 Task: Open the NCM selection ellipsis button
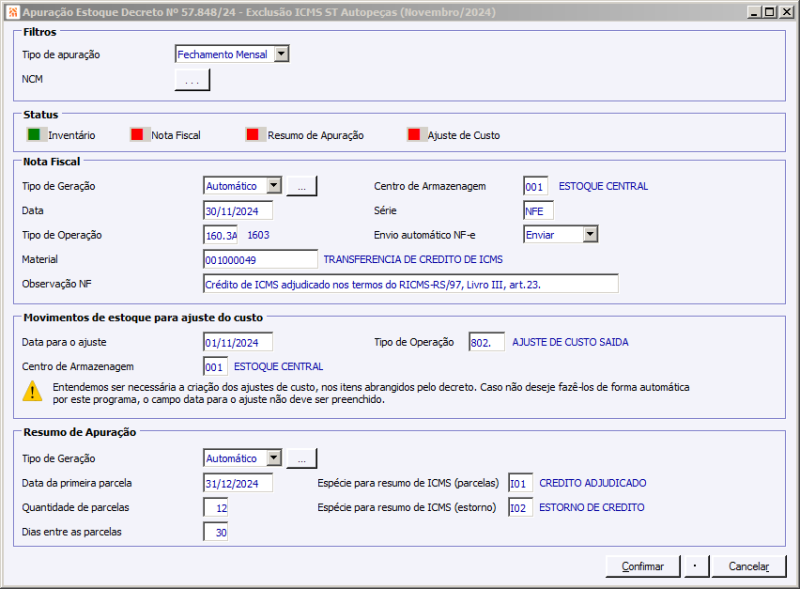click(x=192, y=80)
